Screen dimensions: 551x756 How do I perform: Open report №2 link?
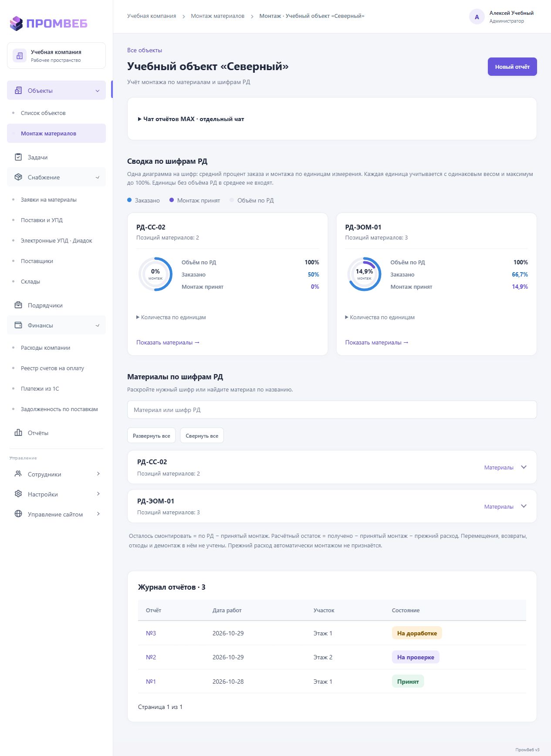[151, 657]
